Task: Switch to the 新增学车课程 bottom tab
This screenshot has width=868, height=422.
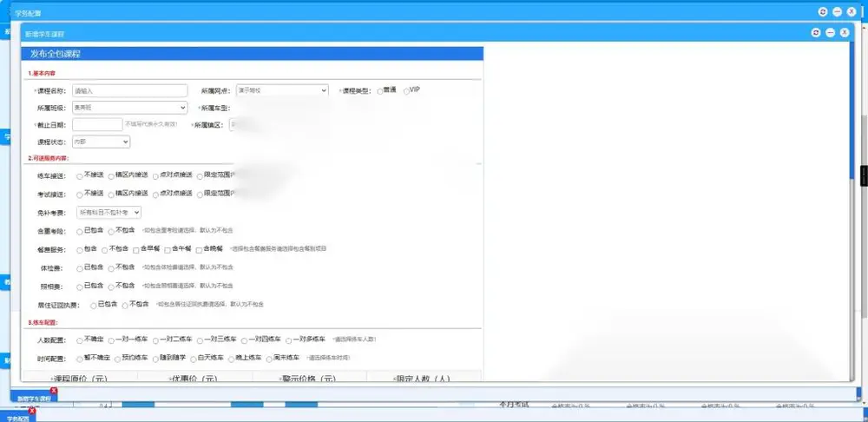Action: [33, 398]
